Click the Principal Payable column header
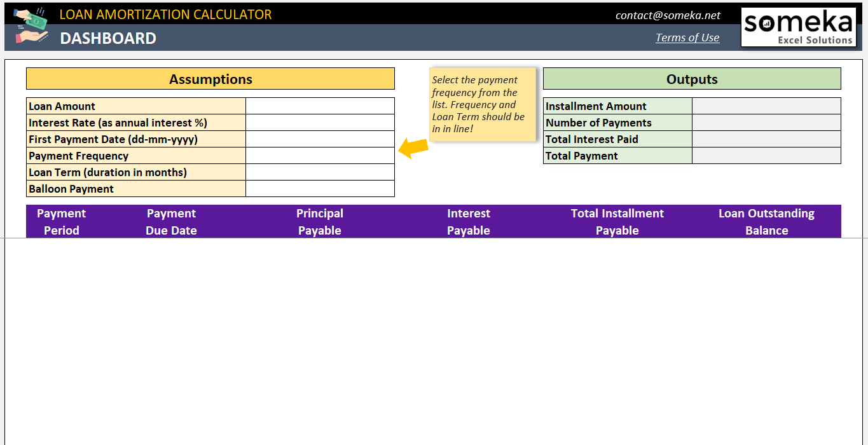 [320, 222]
